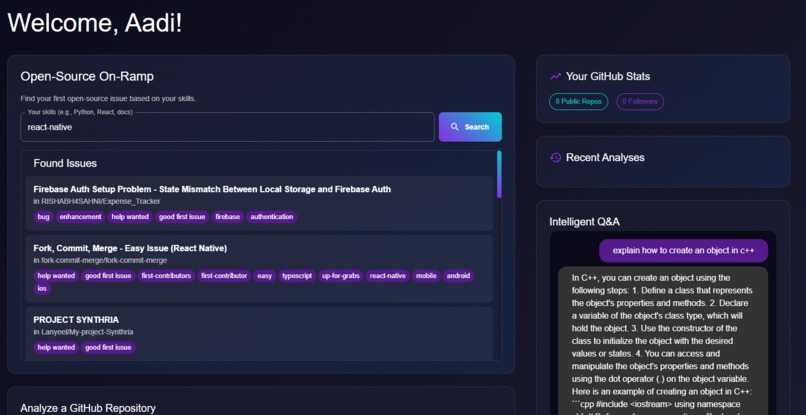Click the magnifier icon in Search button

click(454, 127)
